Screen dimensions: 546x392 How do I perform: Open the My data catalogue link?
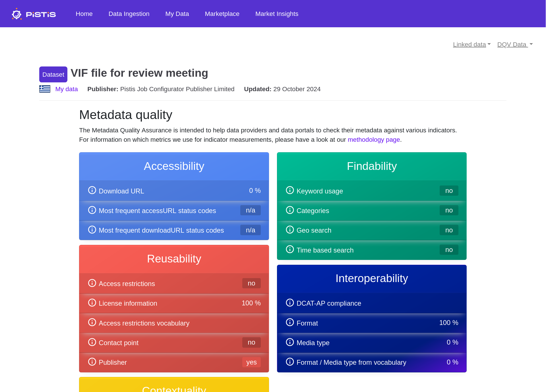[x=67, y=89]
